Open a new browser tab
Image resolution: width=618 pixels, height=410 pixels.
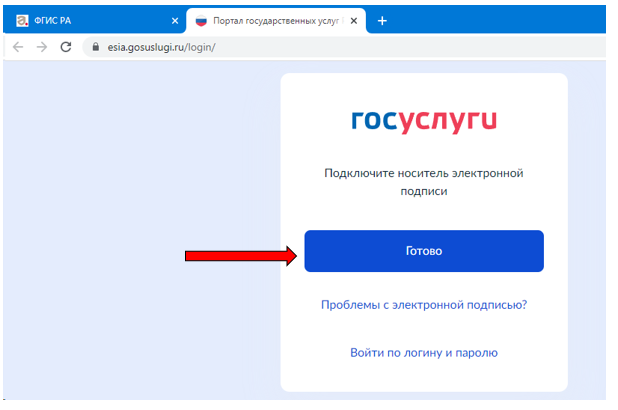point(382,21)
